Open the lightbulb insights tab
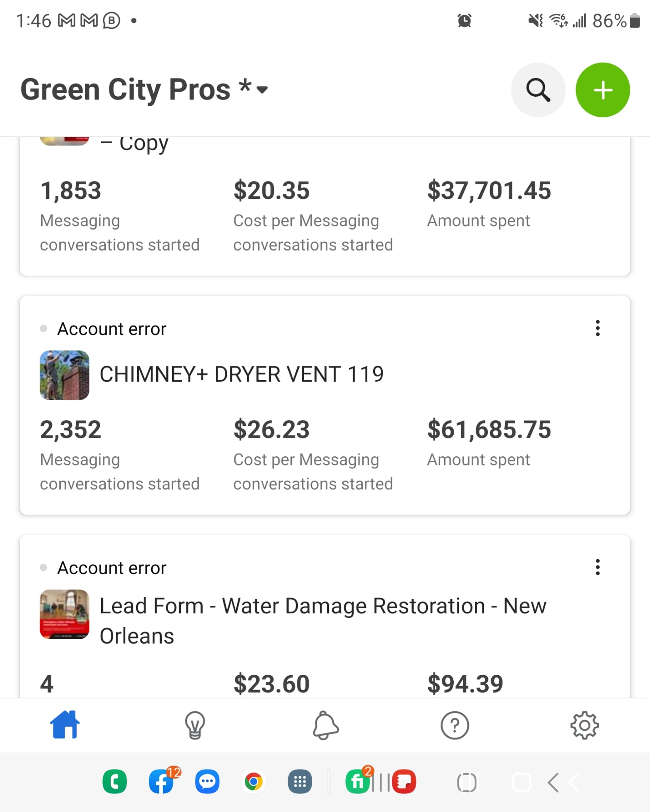Image resolution: width=650 pixels, height=812 pixels. [x=195, y=726]
